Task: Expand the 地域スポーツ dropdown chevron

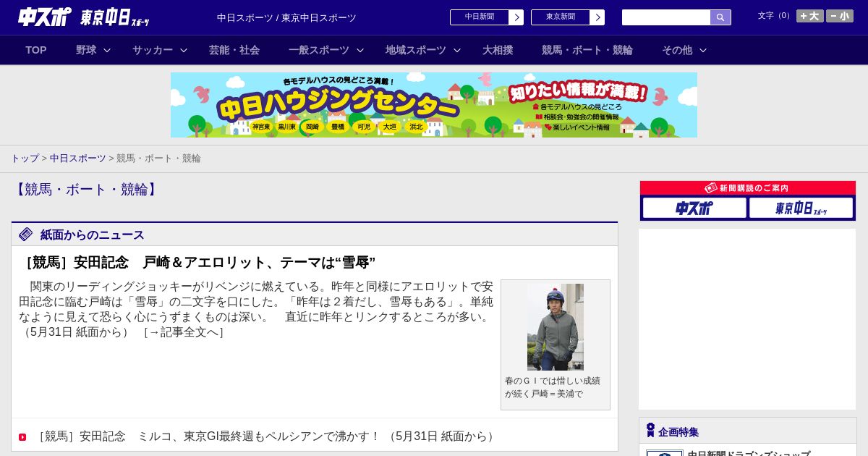Action: click(x=457, y=50)
